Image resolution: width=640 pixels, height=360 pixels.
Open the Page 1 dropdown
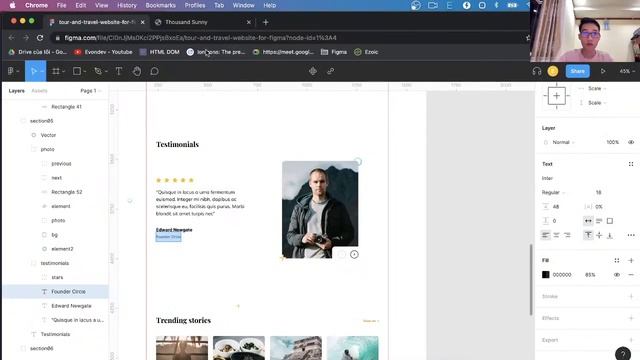point(91,91)
